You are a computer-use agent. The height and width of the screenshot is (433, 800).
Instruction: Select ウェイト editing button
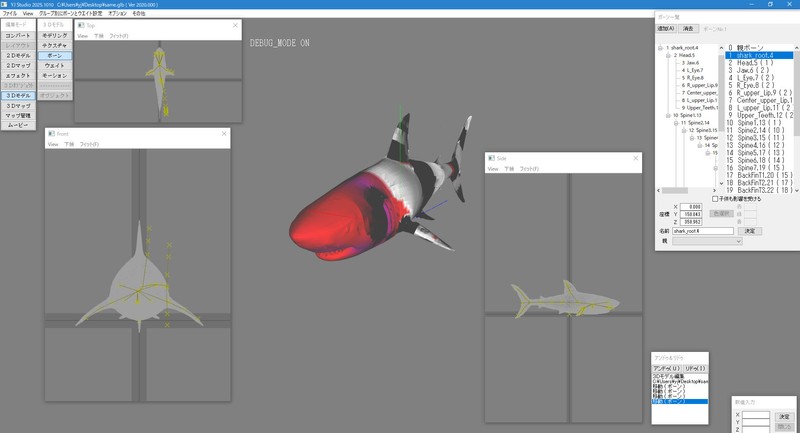[x=55, y=66]
